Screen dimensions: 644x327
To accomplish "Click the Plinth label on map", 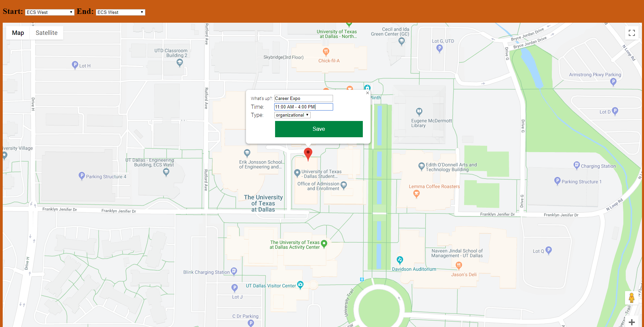I will [375, 98].
